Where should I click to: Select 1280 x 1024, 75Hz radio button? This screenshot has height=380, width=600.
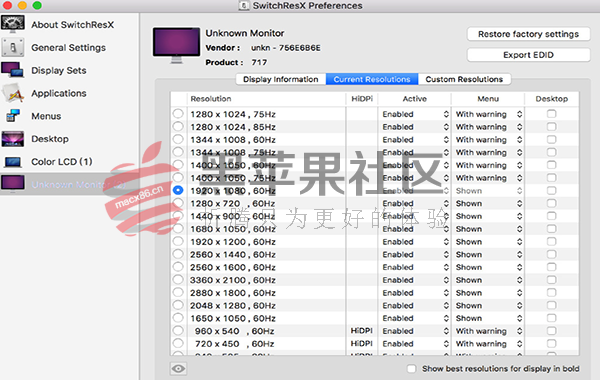178,114
